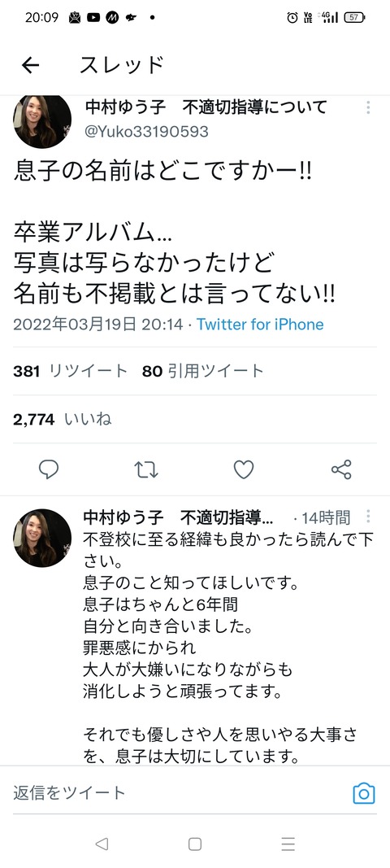View the 80 引用ツイート list
The height and width of the screenshot is (868, 390).
[203, 371]
